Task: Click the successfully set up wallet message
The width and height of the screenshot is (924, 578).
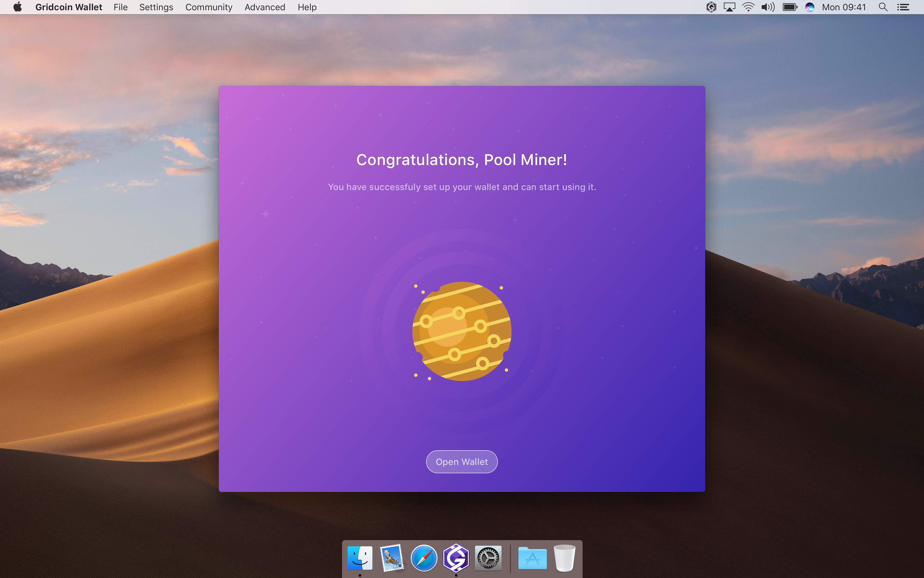Action: pos(462,187)
